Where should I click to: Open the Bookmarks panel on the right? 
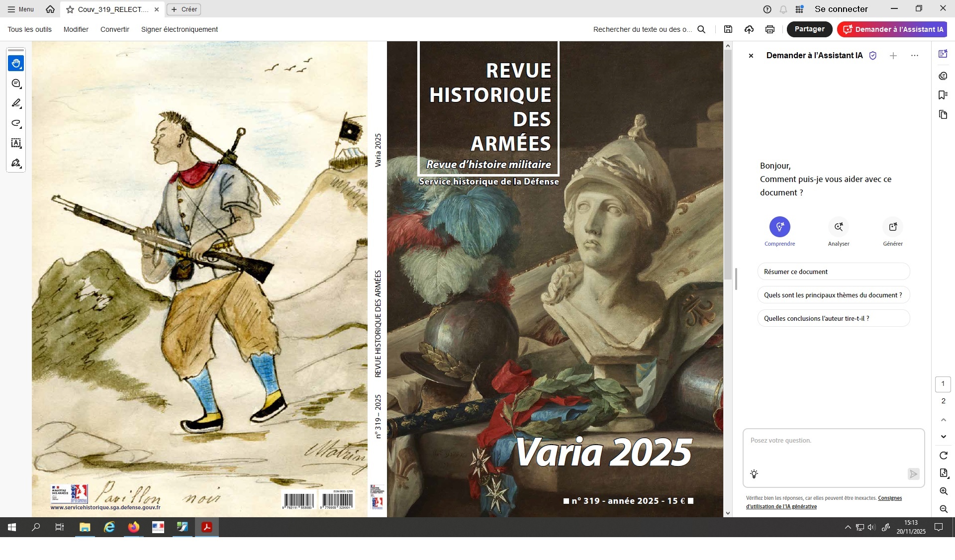943,95
